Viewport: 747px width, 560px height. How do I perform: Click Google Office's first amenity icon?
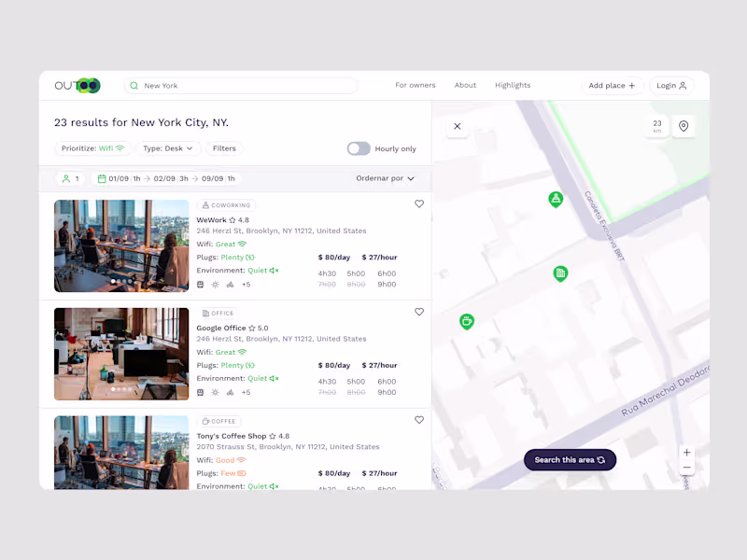coord(201,393)
